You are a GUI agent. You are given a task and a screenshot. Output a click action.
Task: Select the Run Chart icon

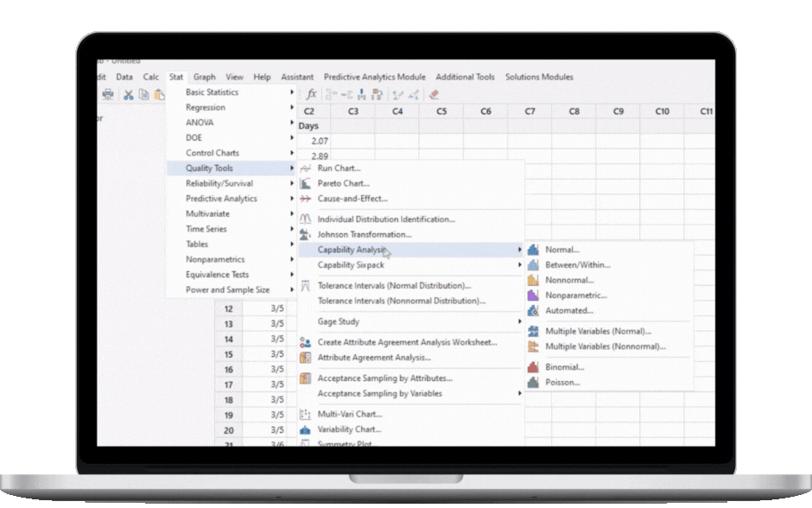coord(304,168)
